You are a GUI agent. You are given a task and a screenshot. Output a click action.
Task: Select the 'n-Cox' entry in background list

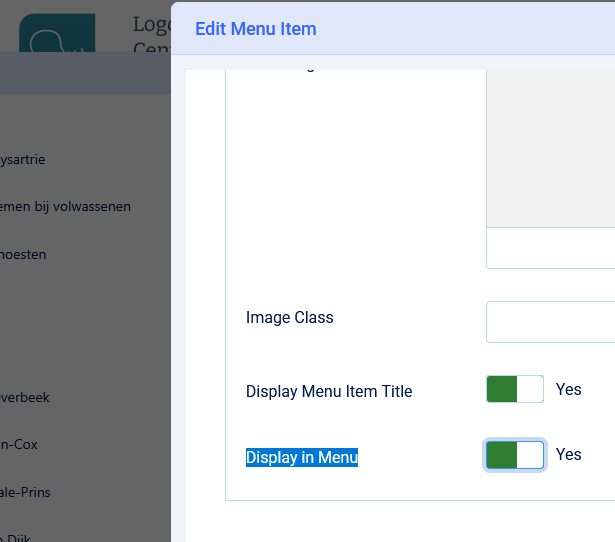[19, 444]
